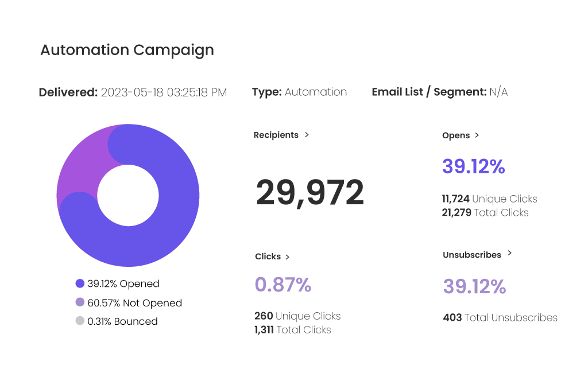The width and height of the screenshot is (588, 377).
Task: Select the Clicks card heading
Action: point(268,256)
